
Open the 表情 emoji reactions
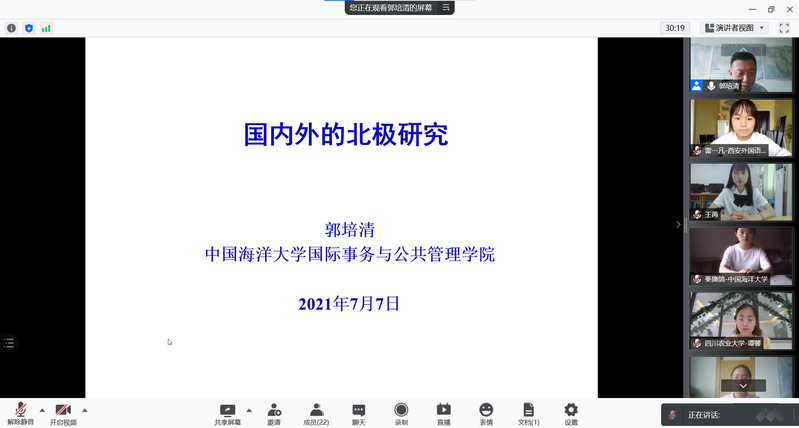[486, 411]
